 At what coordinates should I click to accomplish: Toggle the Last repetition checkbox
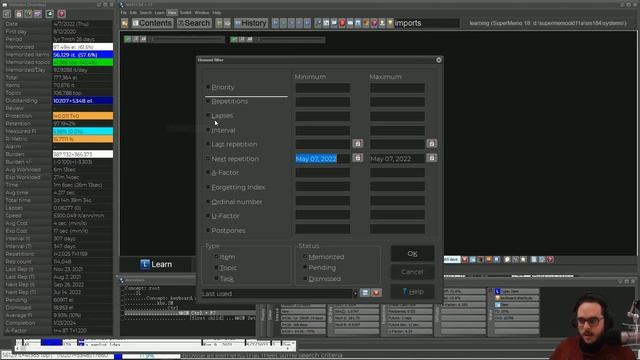click(x=208, y=144)
